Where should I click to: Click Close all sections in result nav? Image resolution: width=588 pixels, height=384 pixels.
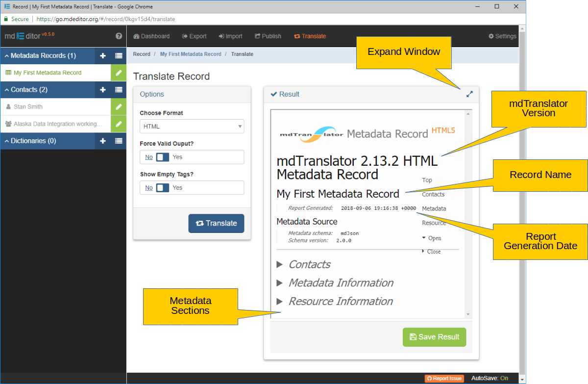coord(431,252)
